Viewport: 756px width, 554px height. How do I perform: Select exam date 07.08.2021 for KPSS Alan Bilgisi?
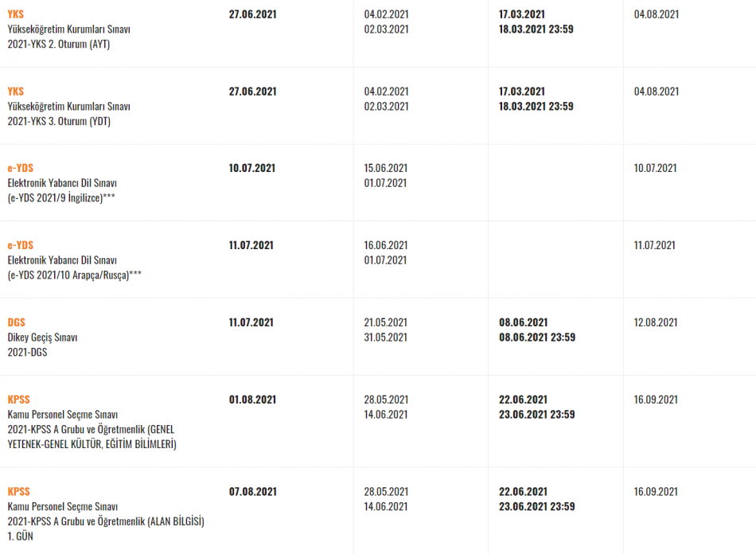(252, 491)
